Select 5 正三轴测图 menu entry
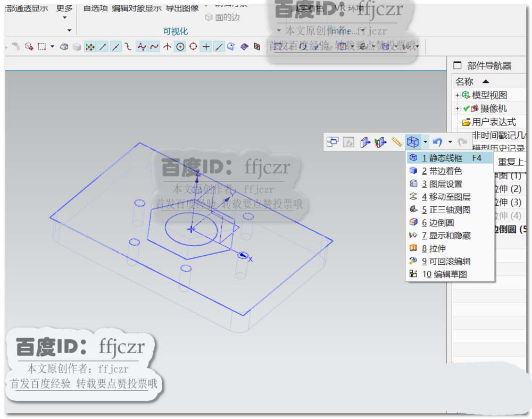The width and height of the screenshot is (532, 419). point(450,209)
